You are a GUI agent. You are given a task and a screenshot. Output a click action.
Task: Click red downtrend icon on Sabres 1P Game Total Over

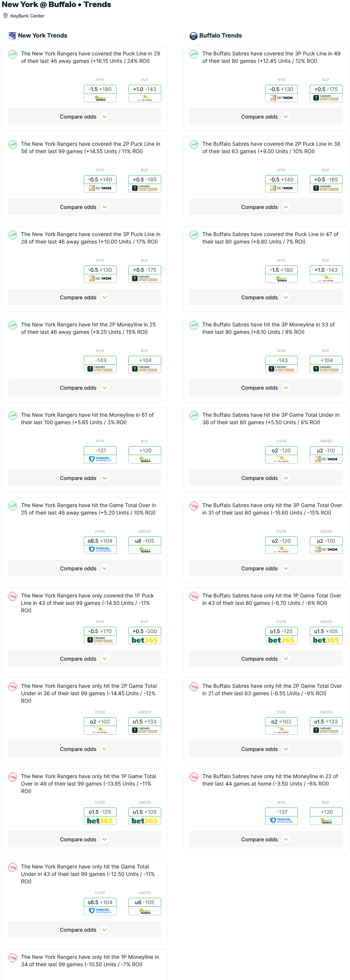194,596
